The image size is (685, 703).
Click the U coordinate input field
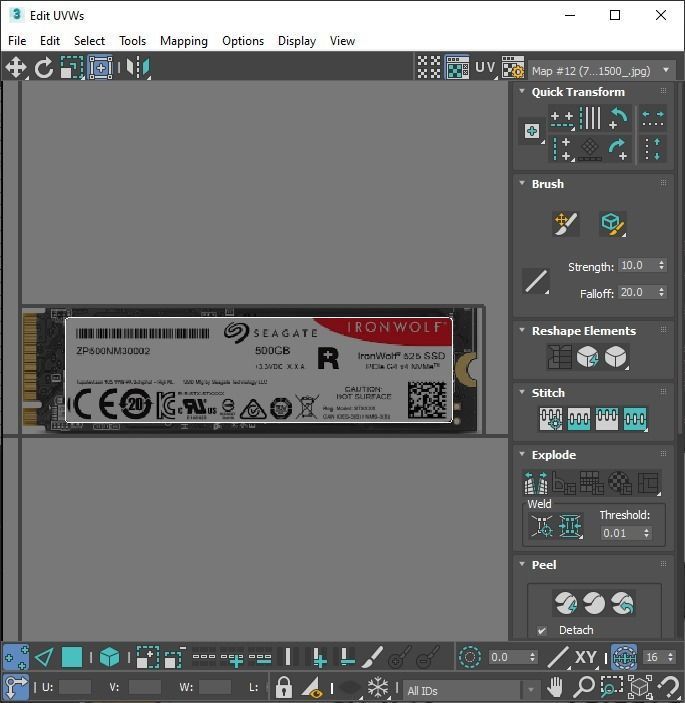(x=75, y=687)
